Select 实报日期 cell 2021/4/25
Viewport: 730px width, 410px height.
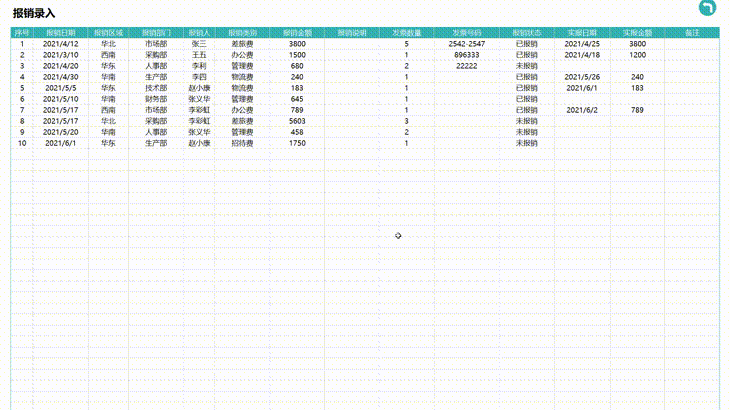click(582, 44)
